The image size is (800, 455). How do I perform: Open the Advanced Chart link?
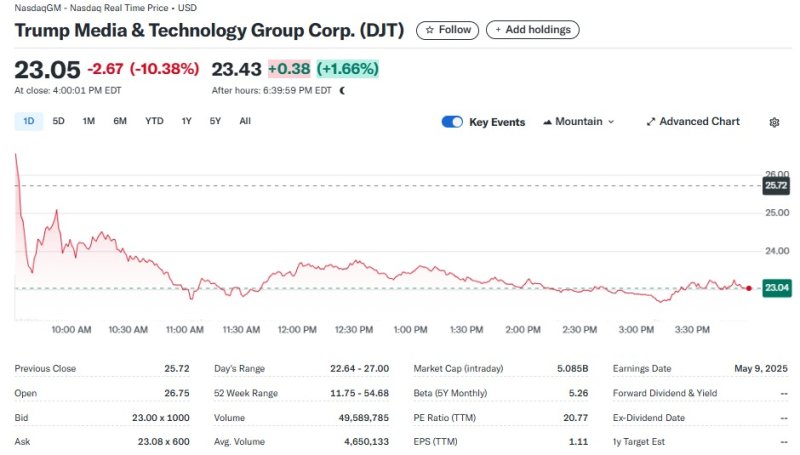click(x=693, y=122)
